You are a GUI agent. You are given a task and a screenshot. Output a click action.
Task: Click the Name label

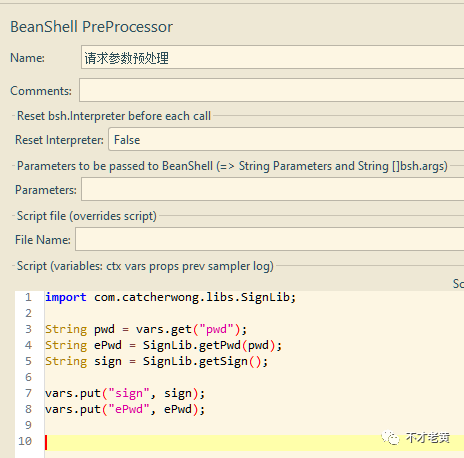pyautogui.click(x=27, y=58)
